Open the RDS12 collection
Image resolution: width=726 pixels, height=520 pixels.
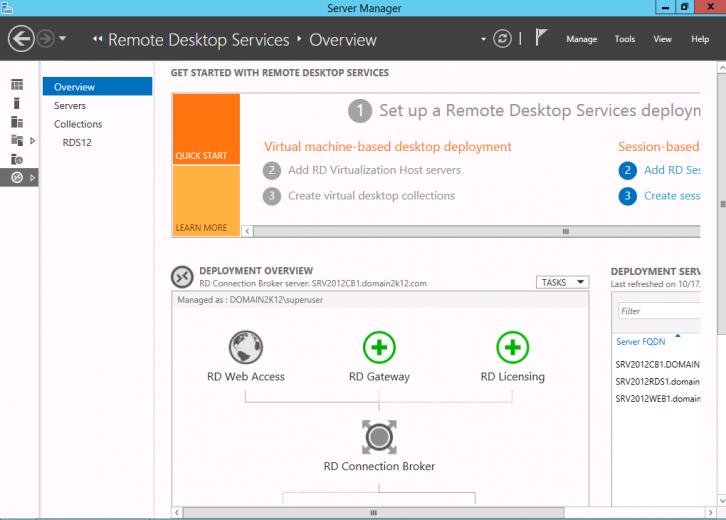77,143
